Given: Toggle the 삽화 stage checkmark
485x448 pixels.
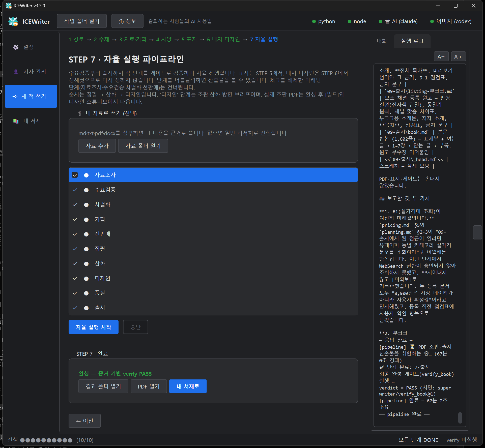Looking at the screenshot, I should click(75, 263).
